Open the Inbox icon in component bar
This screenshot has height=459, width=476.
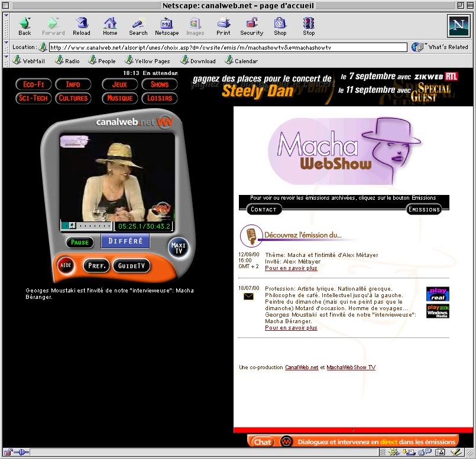click(409, 453)
